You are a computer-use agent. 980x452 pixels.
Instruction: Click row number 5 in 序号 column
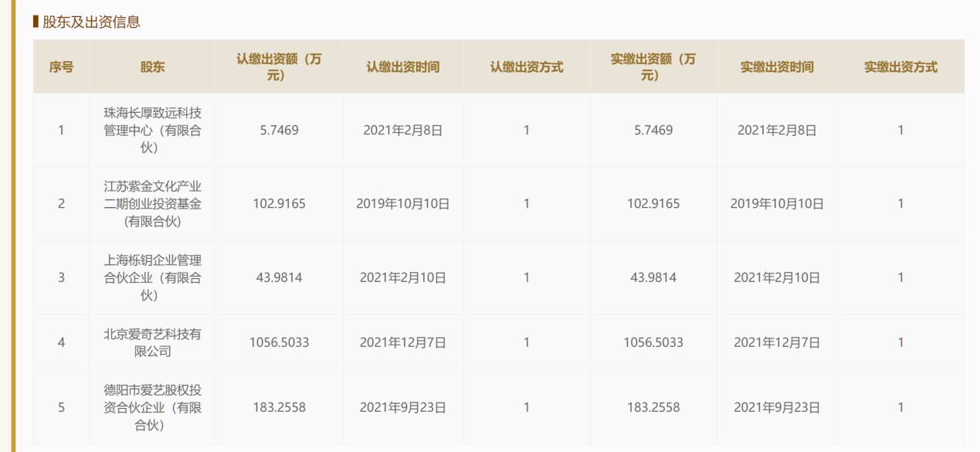point(62,407)
